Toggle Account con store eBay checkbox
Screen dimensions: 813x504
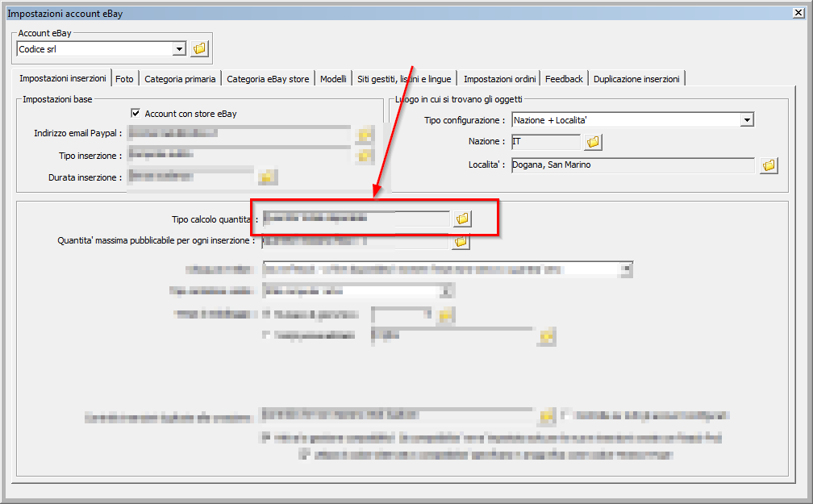(x=135, y=113)
